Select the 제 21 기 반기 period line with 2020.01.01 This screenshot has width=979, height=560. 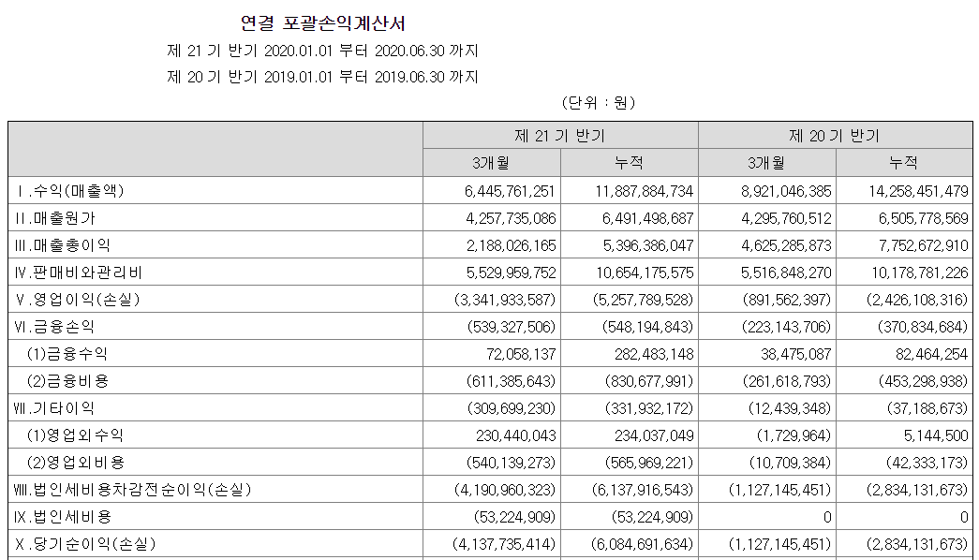(323, 51)
